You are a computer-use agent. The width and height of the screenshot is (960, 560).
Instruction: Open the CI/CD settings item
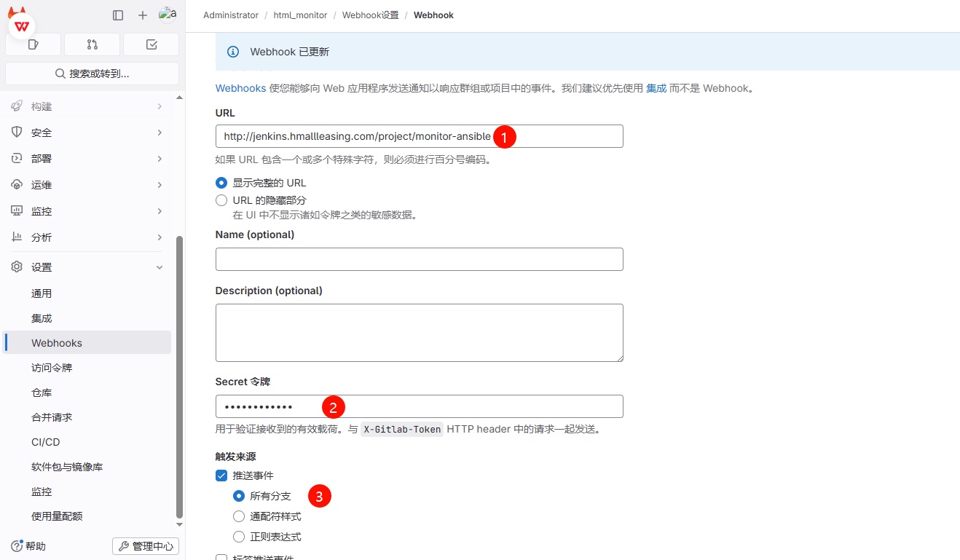(46, 442)
